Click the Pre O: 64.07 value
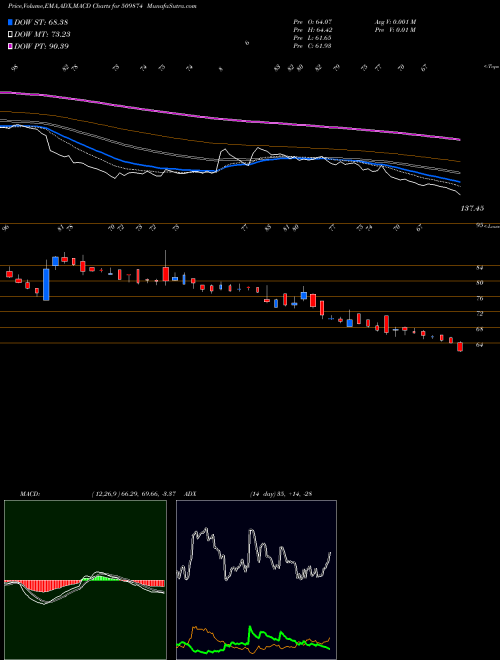 coord(312,22)
